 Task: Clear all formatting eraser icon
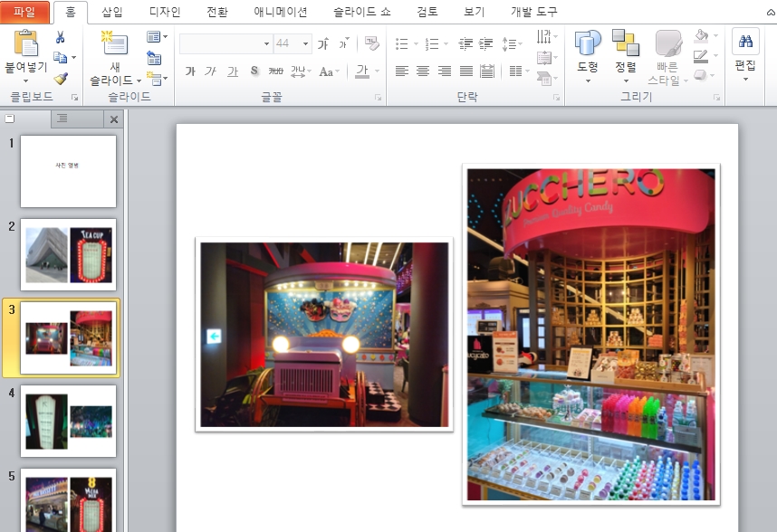click(x=371, y=43)
